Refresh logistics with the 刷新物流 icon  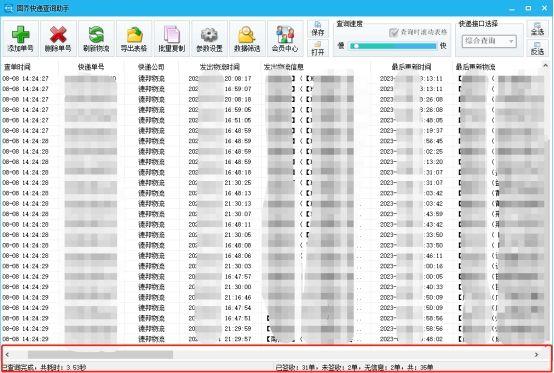click(x=96, y=39)
